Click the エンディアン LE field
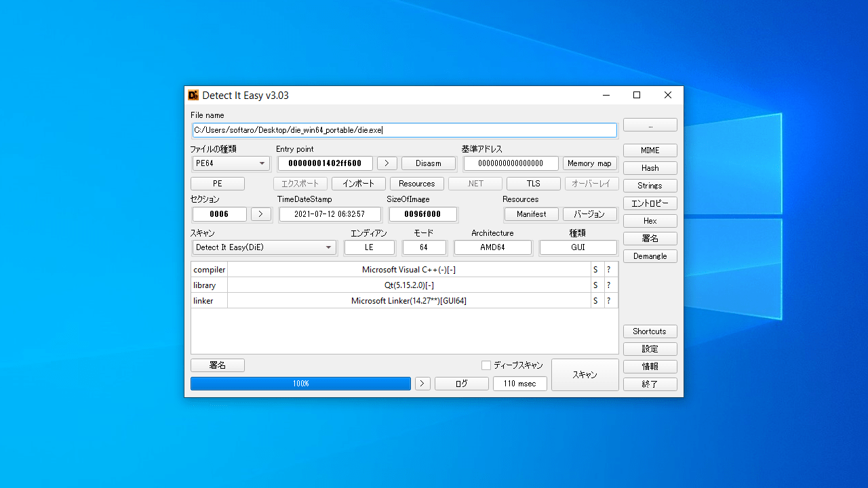The image size is (868, 488). [370, 247]
